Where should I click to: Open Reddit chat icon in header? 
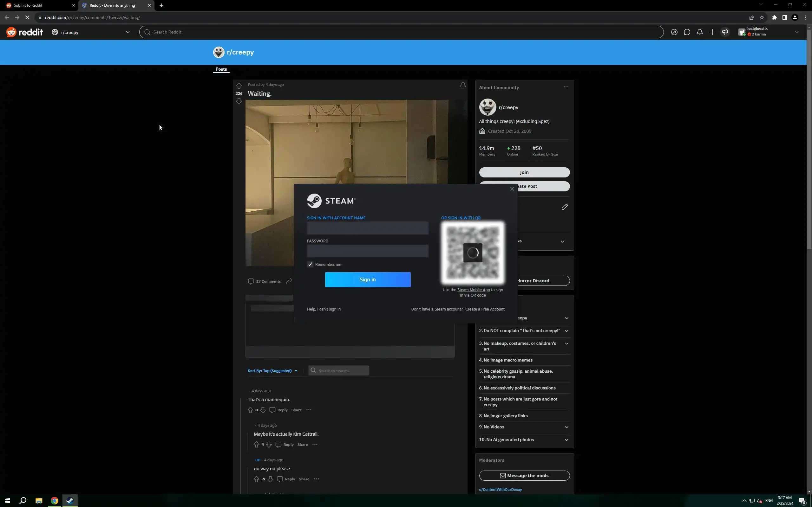coord(687,32)
